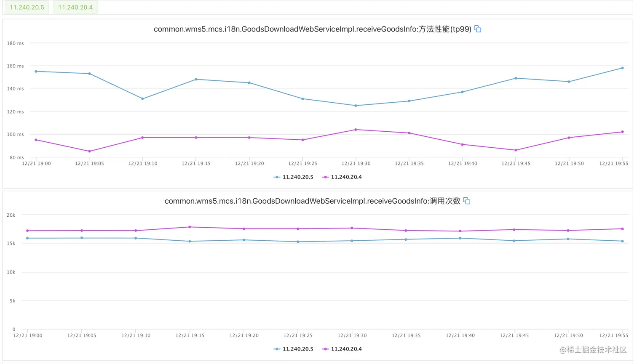Click the 稀土掘金技术社区 watermark

click(x=593, y=350)
